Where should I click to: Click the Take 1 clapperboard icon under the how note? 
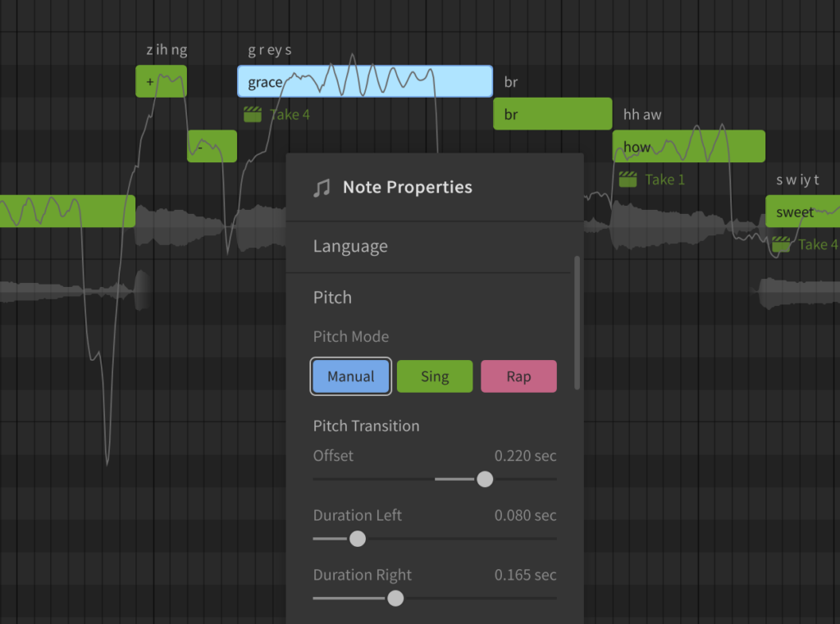tap(628, 179)
